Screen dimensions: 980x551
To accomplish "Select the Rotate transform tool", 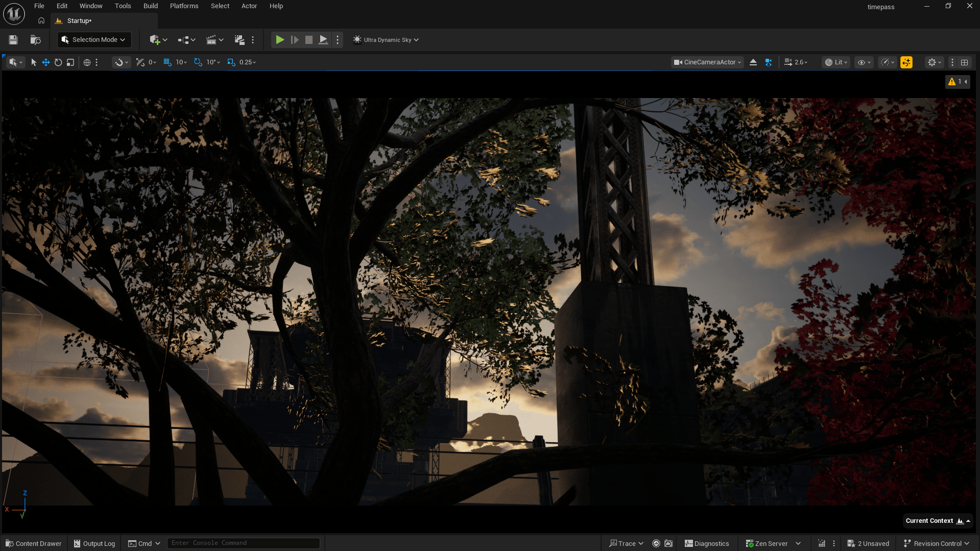I will click(58, 62).
